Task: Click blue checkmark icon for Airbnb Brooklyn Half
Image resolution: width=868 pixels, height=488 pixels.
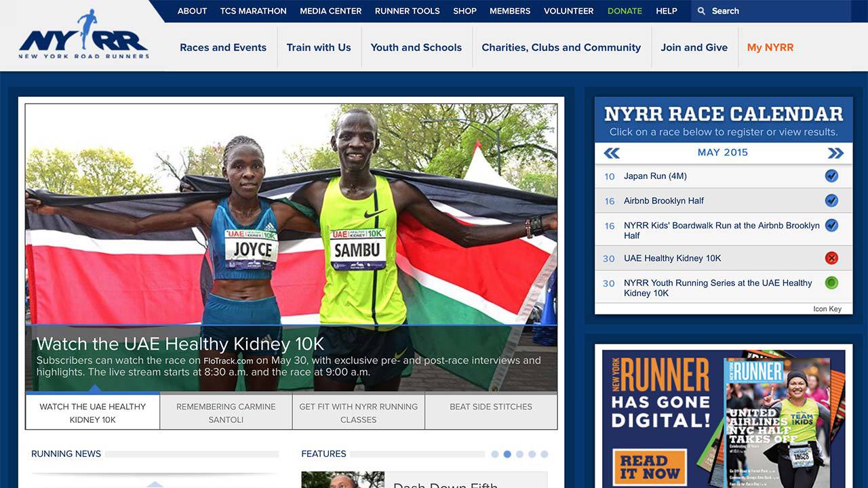Action: pyautogui.click(x=831, y=201)
